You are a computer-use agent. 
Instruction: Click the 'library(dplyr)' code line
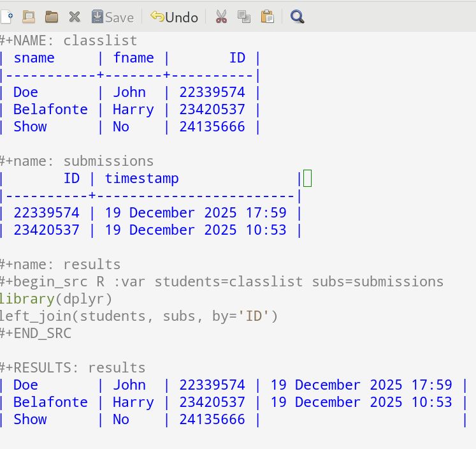pos(56,299)
